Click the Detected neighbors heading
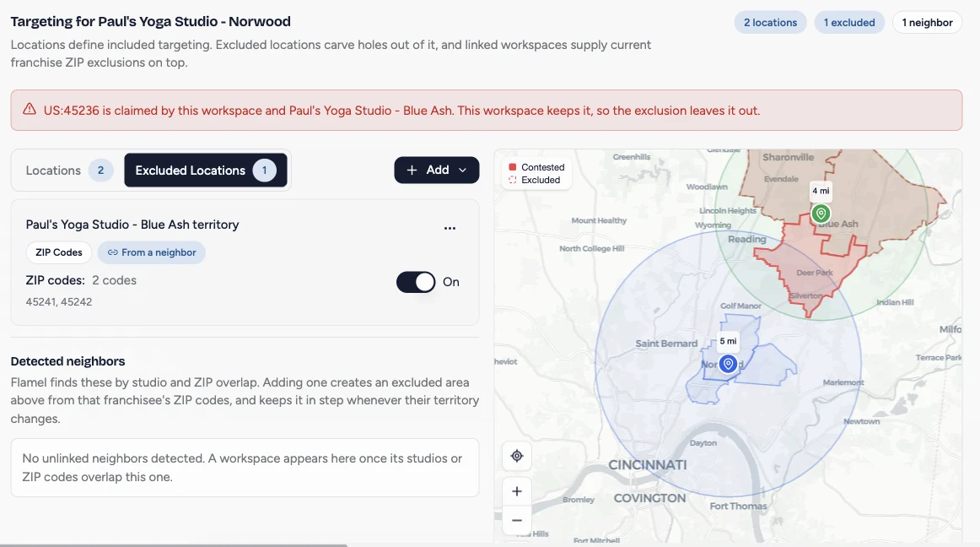The height and width of the screenshot is (547, 980). (x=67, y=361)
